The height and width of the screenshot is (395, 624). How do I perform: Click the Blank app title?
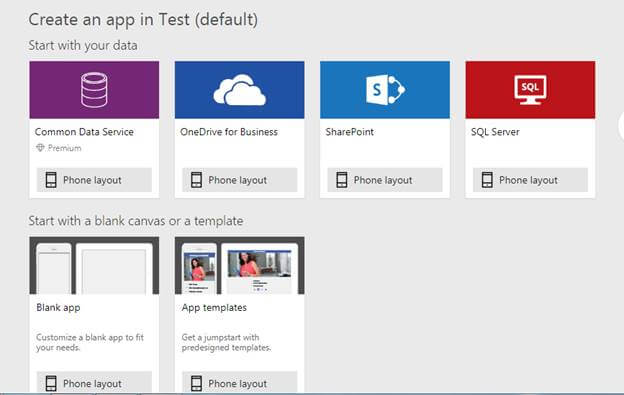[58, 308]
